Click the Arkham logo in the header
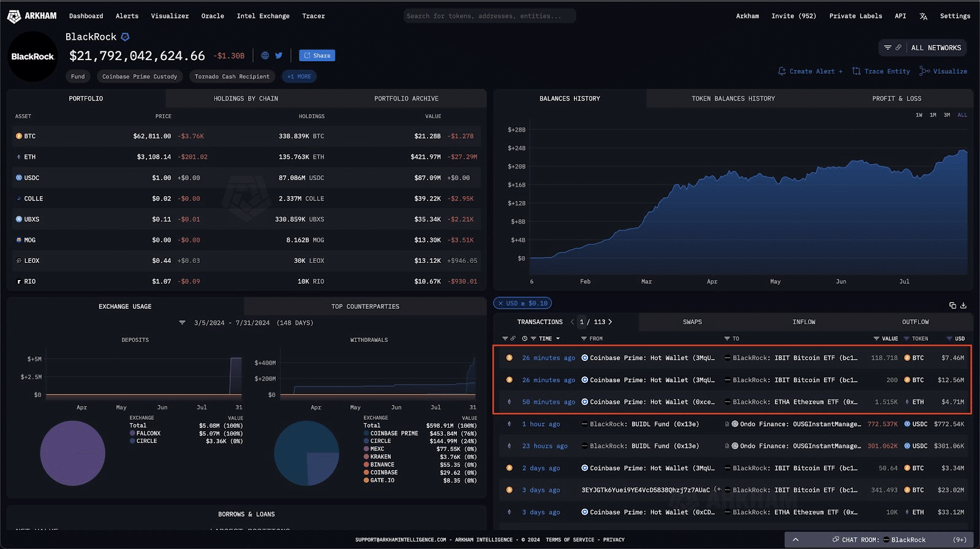Viewport: 980px width, 549px height. [32, 16]
